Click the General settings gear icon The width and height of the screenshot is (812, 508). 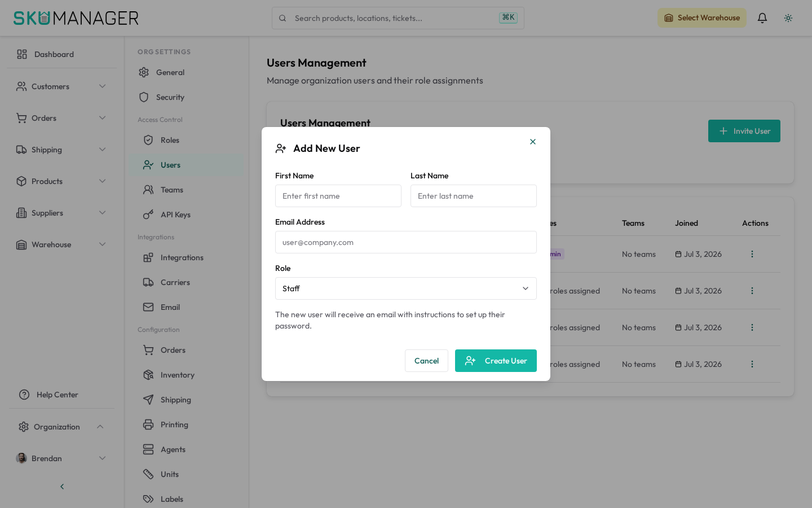pos(144,72)
